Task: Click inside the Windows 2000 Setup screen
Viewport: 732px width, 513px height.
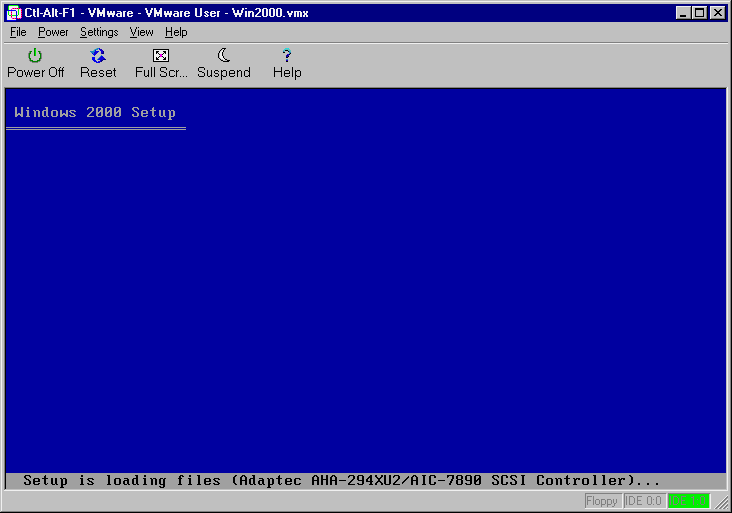Action: point(365,290)
